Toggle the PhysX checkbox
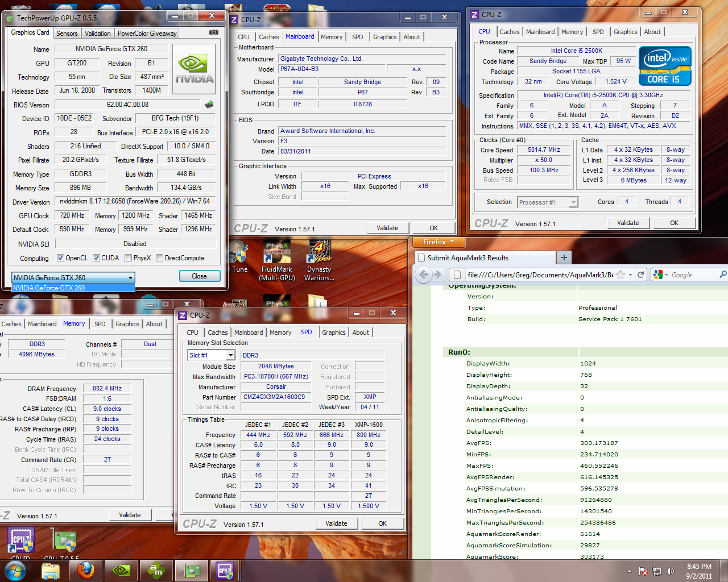The image size is (728, 582). click(x=128, y=258)
